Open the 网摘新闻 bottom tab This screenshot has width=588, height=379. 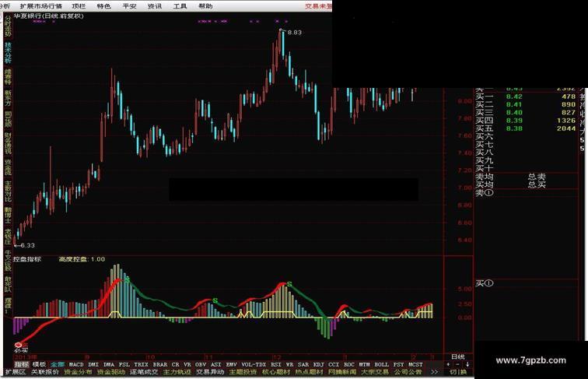click(342, 372)
